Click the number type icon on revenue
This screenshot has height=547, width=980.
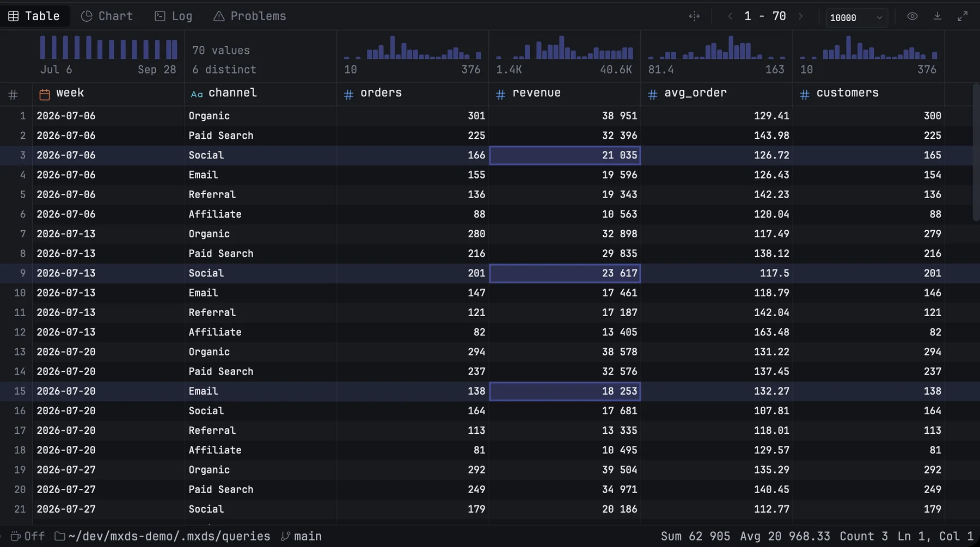point(501,95)
